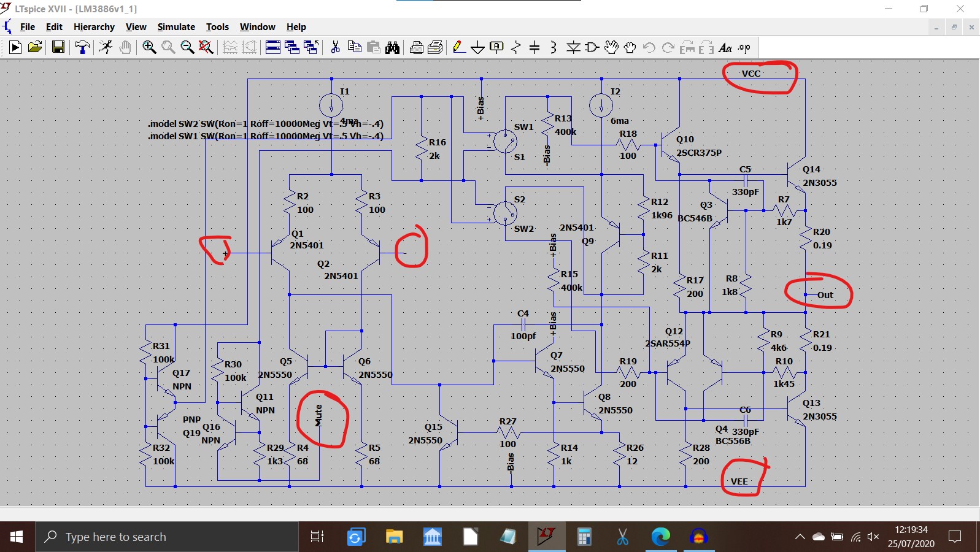Select the .model SW2 directive text
This screenshot has width=980, height=552.
[x=266, y=124]
